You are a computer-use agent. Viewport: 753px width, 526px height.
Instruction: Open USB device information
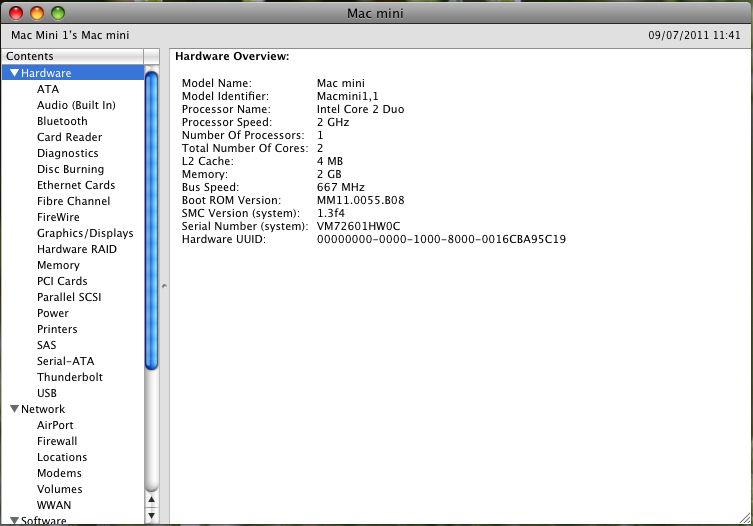pos(47,393)
